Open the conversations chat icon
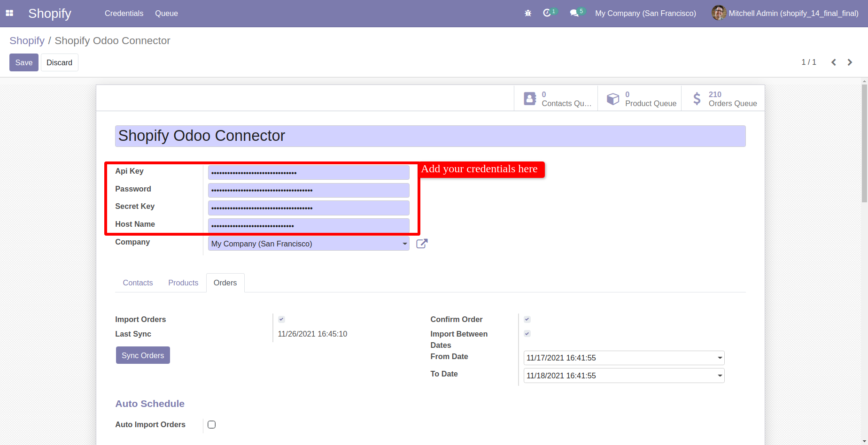 click(574, 13)
